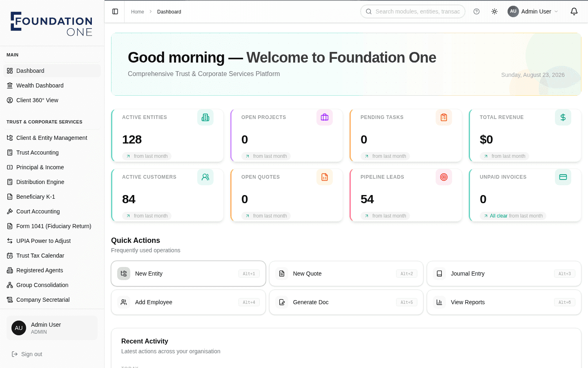
Task: Click the Court Accounting gavel icon
Action: 10,211
